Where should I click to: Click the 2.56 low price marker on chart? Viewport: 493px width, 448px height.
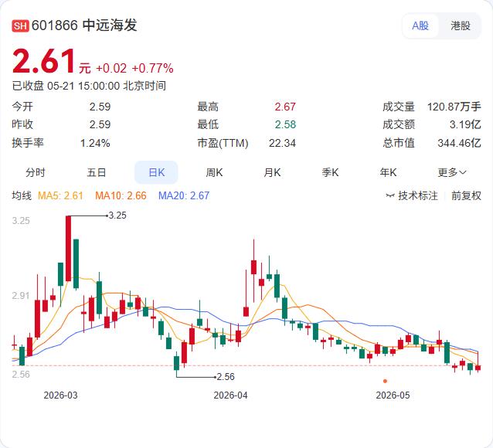[x=226, y=377]
